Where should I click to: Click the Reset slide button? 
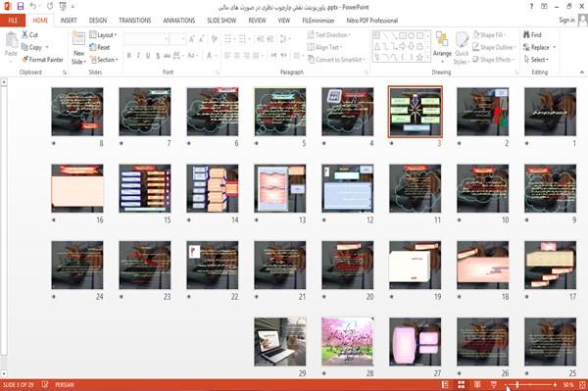point(100,47)
